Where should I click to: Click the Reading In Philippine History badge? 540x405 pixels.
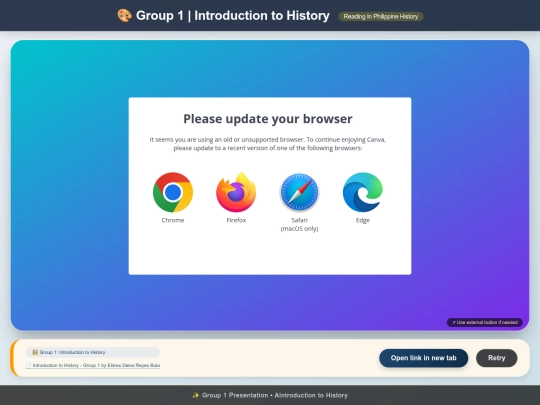coord(381,17)
